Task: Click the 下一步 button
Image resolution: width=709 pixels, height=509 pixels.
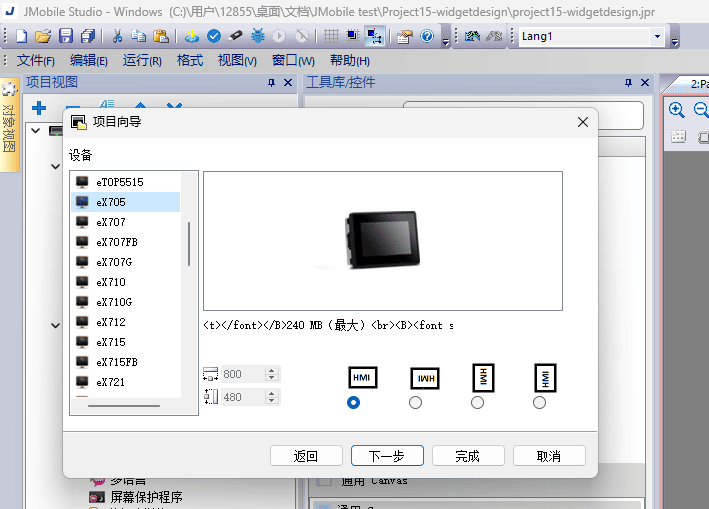Action: 387,456
